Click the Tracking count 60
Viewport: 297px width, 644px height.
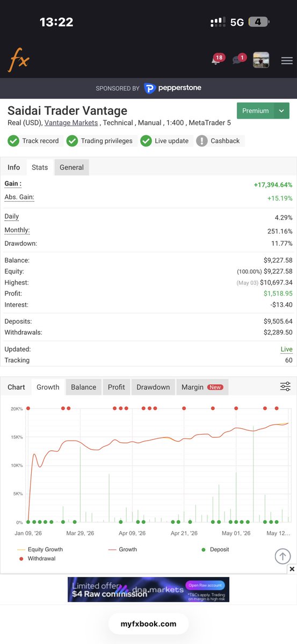288,361
